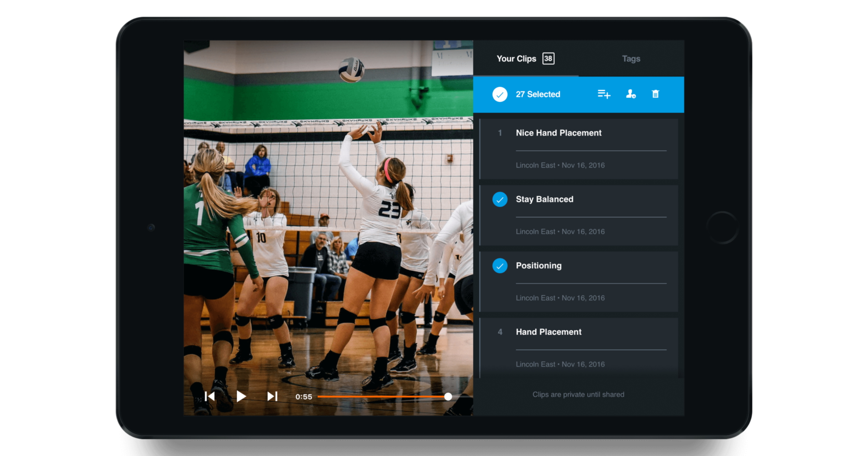Viewport: 868px width, 456px height.
Task: Select clip 1, Nice Hand Placement
Action: 500,133
